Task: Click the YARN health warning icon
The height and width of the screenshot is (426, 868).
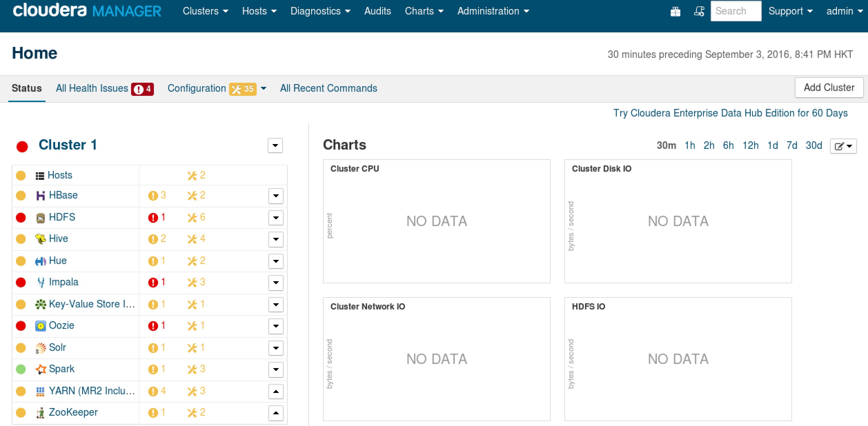Action: tap(153, 392)
